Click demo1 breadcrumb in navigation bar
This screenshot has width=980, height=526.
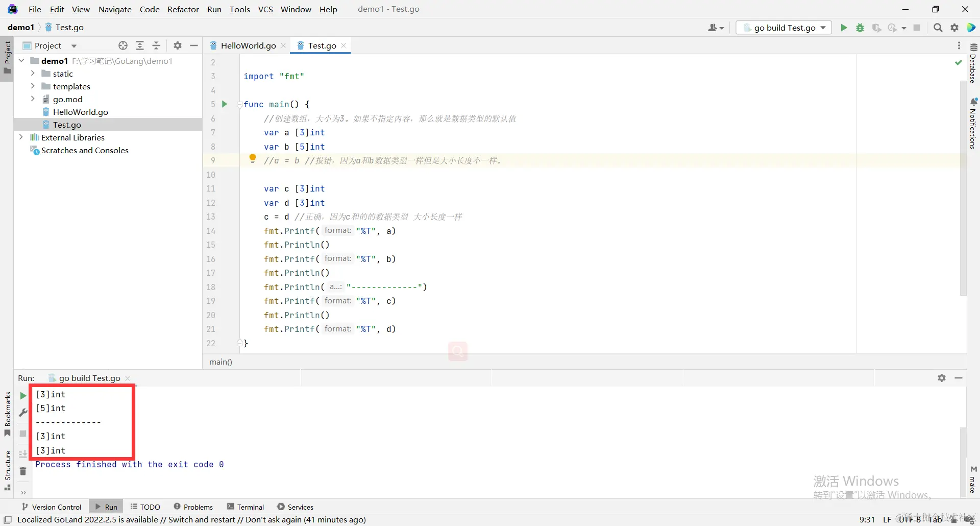(x=20, y=27)
